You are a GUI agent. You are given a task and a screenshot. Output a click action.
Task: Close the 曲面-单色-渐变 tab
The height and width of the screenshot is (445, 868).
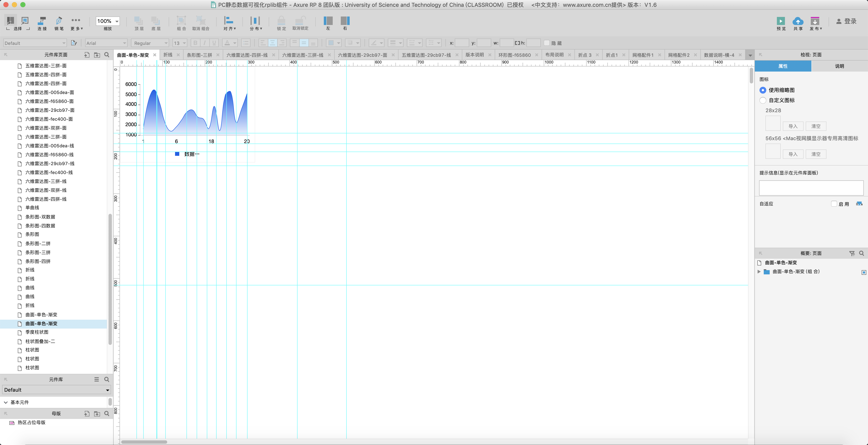[155, 55]
